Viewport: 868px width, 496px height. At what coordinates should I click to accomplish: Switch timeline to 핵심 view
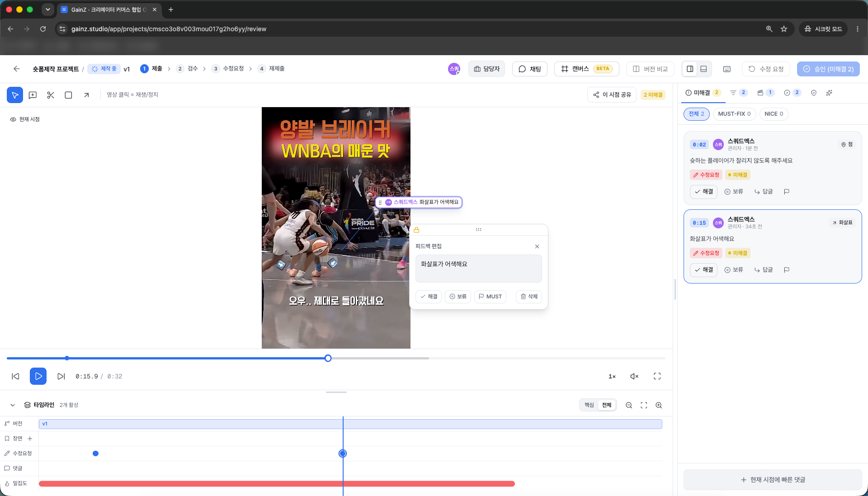(589, 405)
